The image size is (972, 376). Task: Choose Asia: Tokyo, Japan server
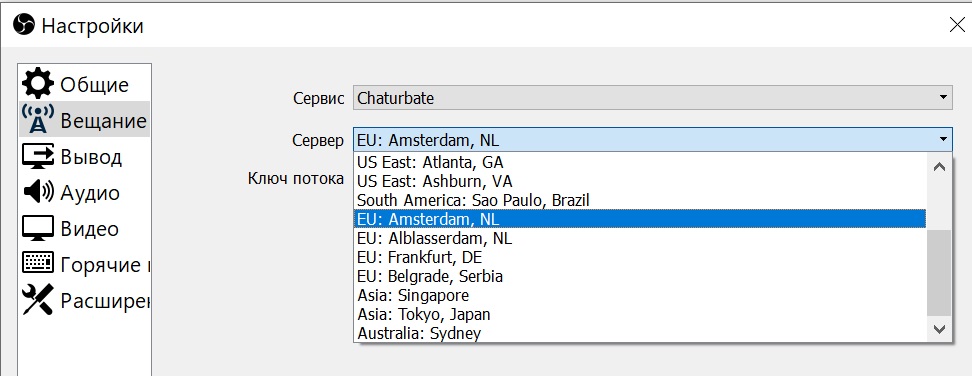click(x=640, y=314)
